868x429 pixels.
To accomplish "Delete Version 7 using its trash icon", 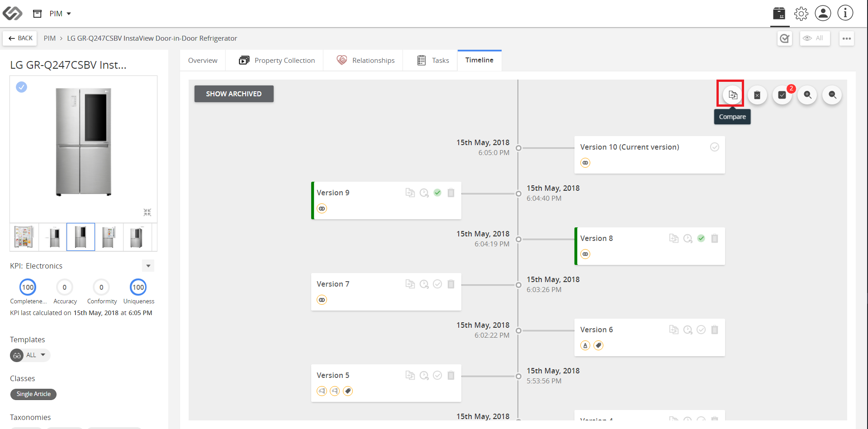I will (451, 284).
